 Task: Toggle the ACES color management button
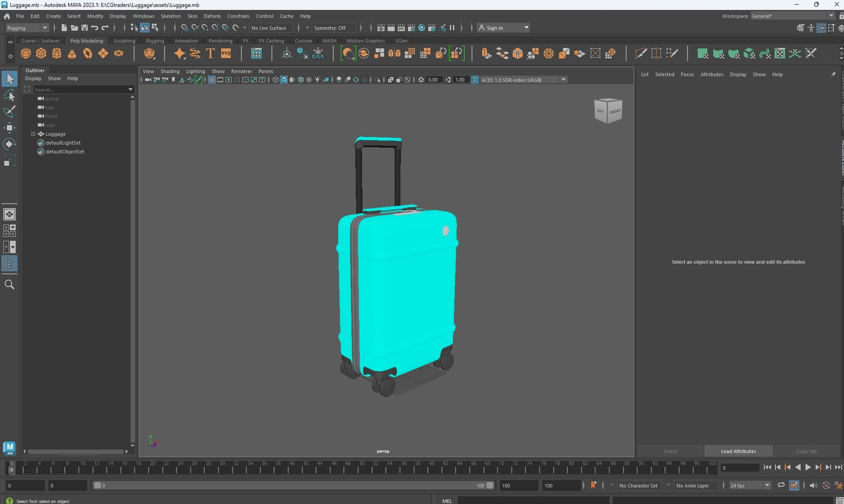pyautogui.click(x=475, y=80)
